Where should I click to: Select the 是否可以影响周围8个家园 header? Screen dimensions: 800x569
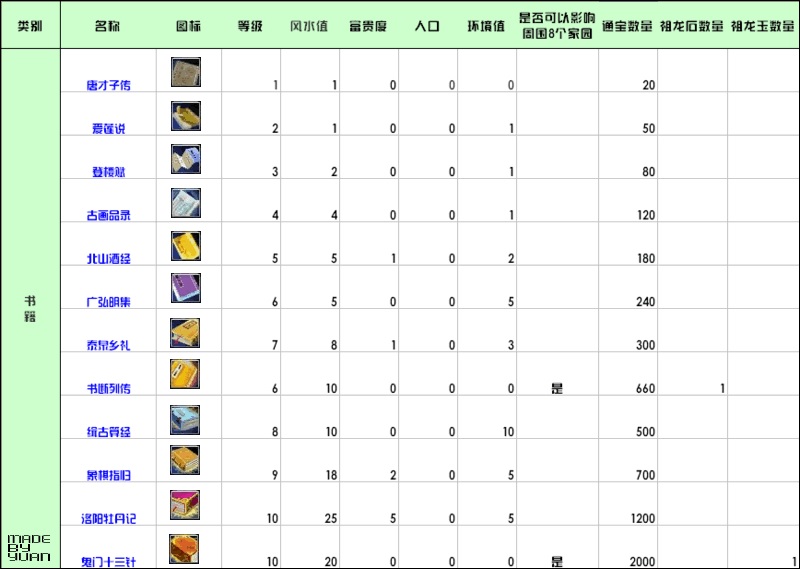pyautogui.click(x=557, y=26)
